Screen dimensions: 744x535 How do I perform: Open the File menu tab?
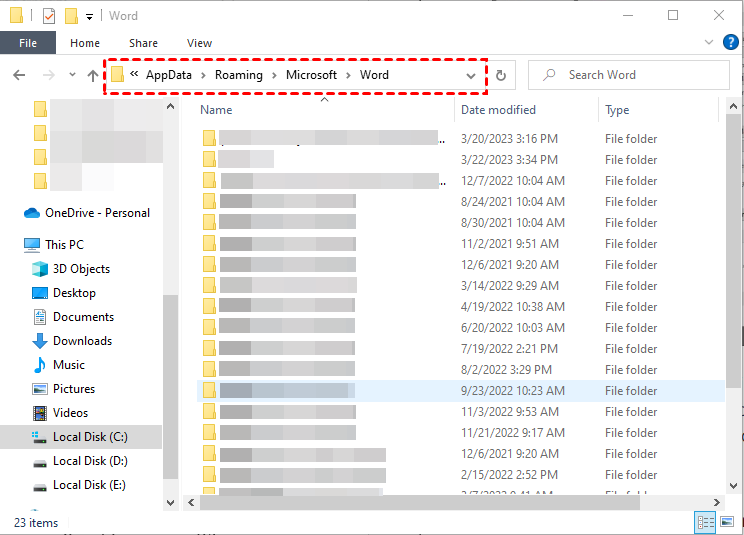pos(28,43)
